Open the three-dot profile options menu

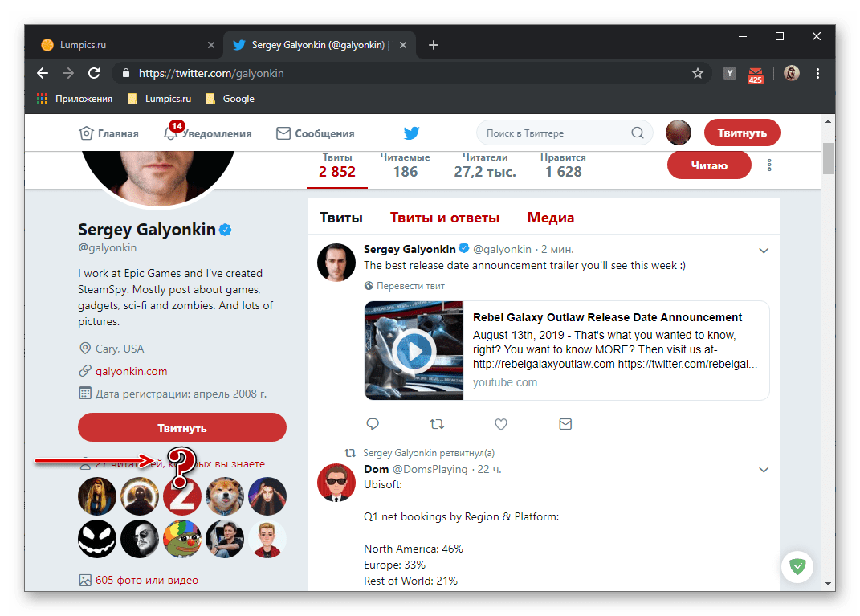[769, 165]
